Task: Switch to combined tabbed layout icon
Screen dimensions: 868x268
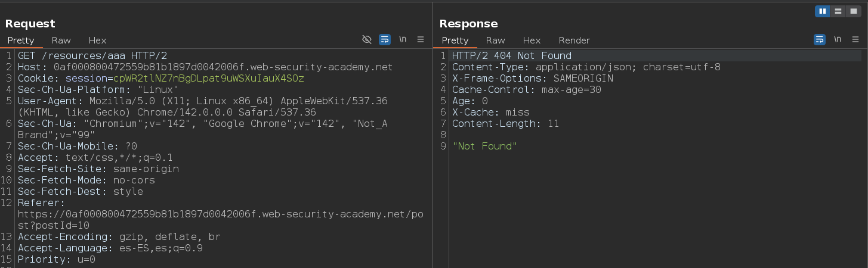Action: pyautogui.click(x=854, y=11)
